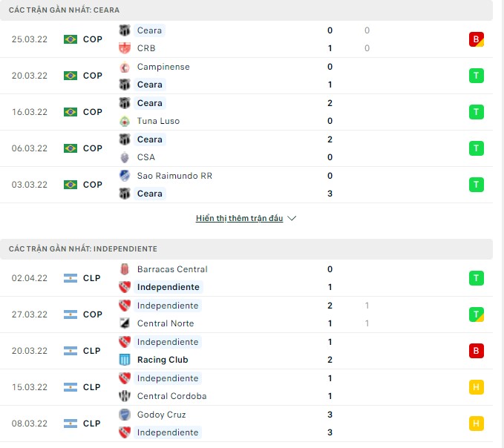Click the red B result badge for Ceara vs CRB
The height and width of the screenshot is (448, 504).
tap(476, 39)
